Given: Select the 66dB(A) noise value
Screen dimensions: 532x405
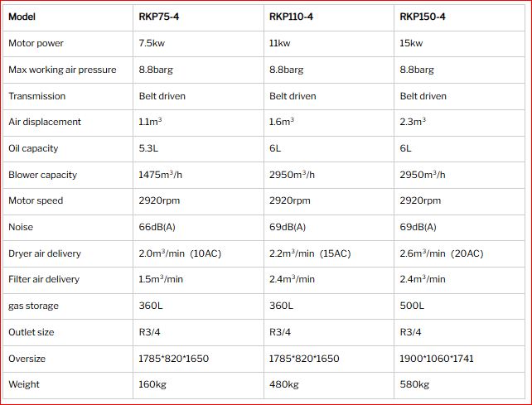Looking at the screenshot, I should (157, 227).
